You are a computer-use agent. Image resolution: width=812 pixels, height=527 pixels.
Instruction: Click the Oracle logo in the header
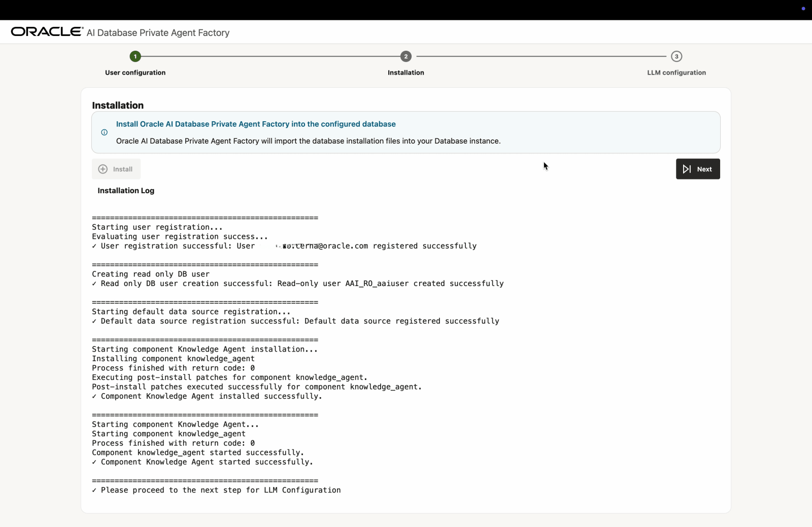click(x=47, y=32)
